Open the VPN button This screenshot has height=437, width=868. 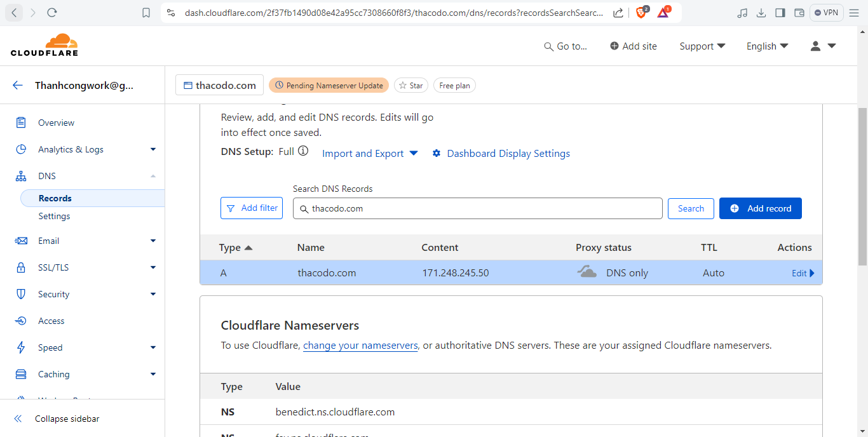click(826, 13)
